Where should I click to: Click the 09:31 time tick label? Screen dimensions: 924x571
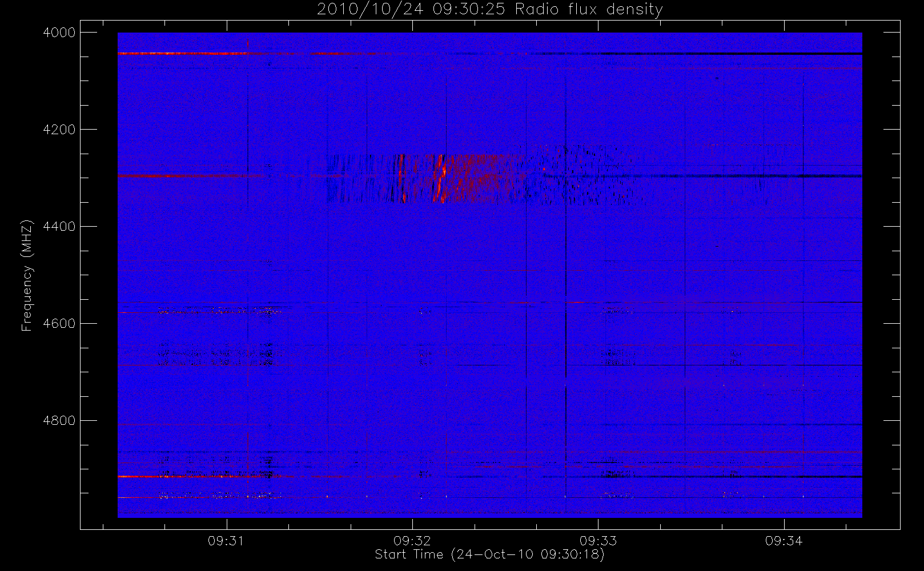pos(226,541)
